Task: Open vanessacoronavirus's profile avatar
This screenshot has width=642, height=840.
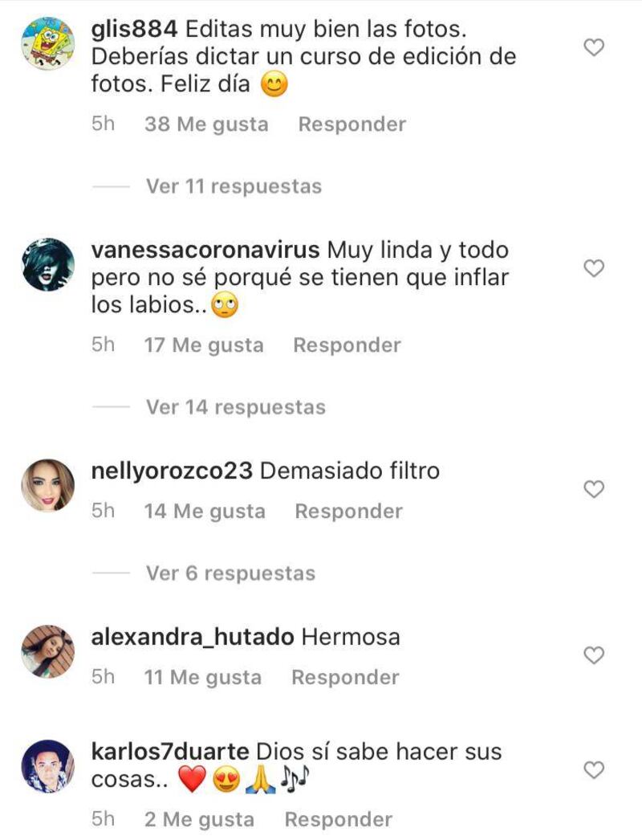Action: pos(48,265)
